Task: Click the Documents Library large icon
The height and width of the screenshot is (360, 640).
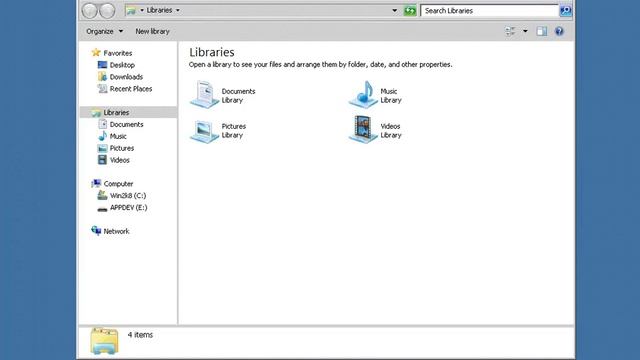Action: [204, 94]
